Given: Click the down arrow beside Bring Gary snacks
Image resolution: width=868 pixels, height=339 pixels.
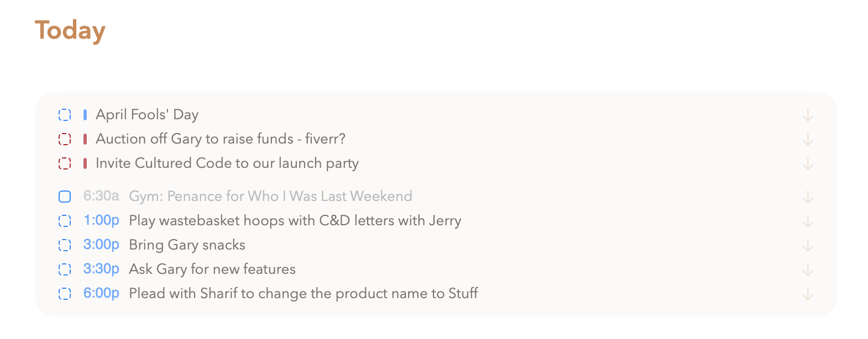Looking at the screenshot, I should [x=808, y=246].
